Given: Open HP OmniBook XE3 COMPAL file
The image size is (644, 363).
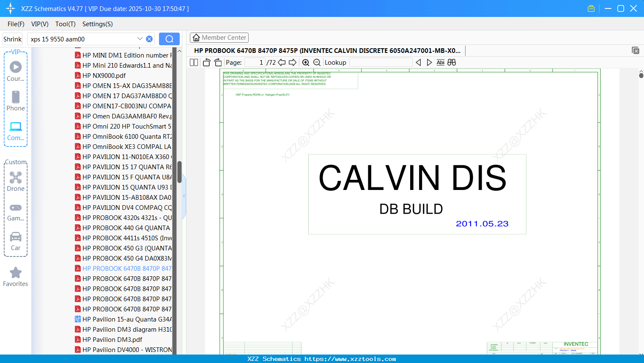Looking at the screenshot, I should pyautogui.click(x=123, y=147).
